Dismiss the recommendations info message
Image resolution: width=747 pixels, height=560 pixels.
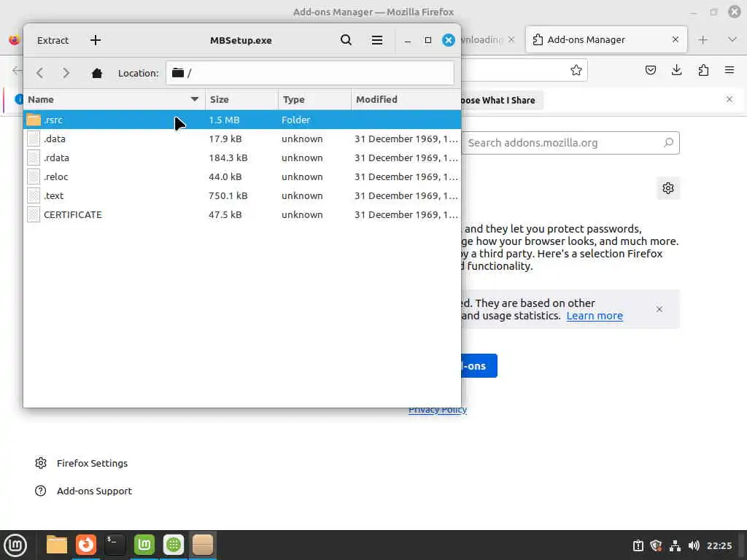click(x=659, y=309)
